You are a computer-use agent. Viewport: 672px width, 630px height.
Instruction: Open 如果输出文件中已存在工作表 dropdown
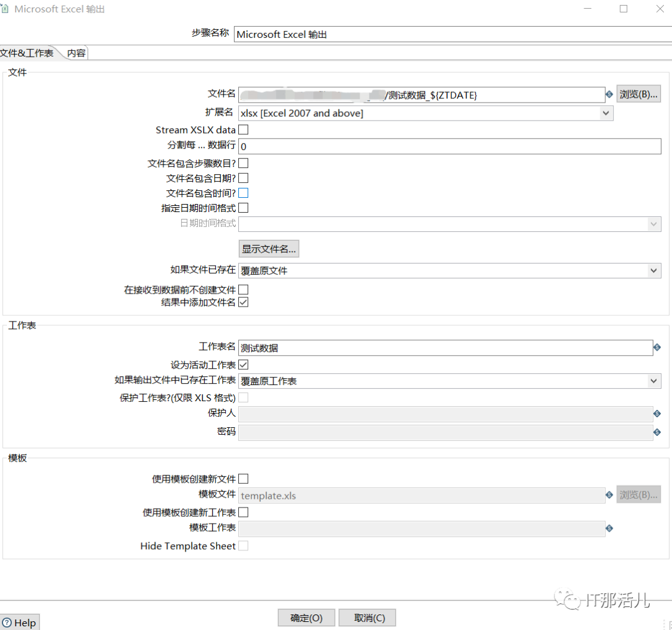tap(450, 381)
